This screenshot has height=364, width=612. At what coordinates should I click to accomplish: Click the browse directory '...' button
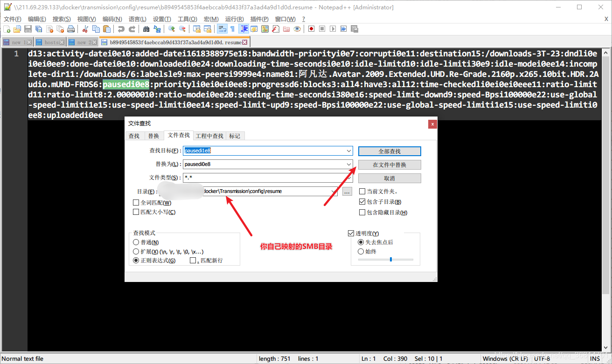(x=347, y=191)
